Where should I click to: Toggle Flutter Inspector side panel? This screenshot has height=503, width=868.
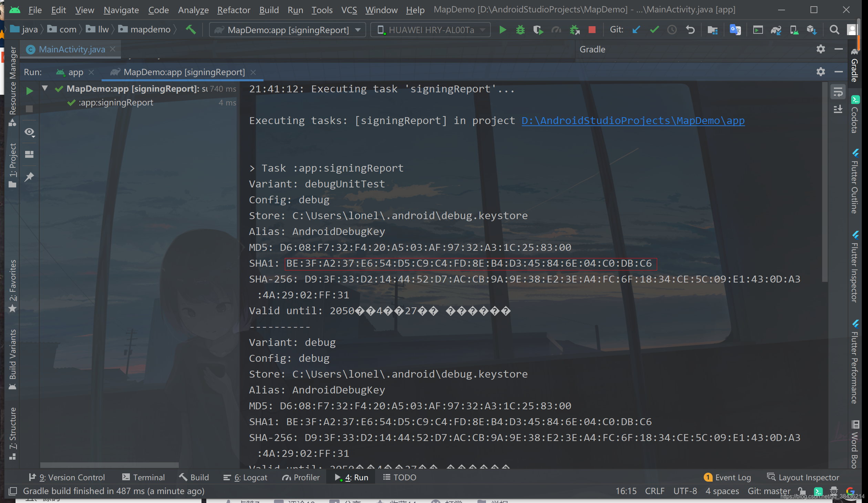point(854,267)
